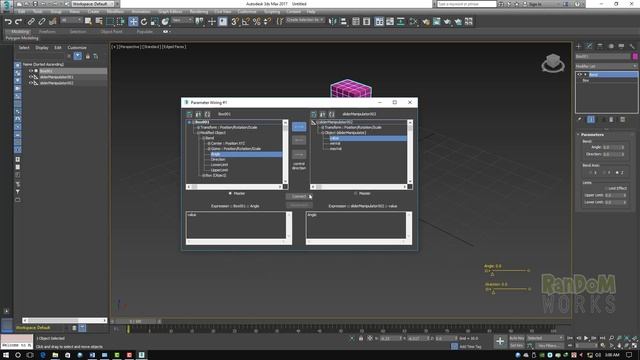Collapse Modified Object node in left tree

tap(198, 133)
